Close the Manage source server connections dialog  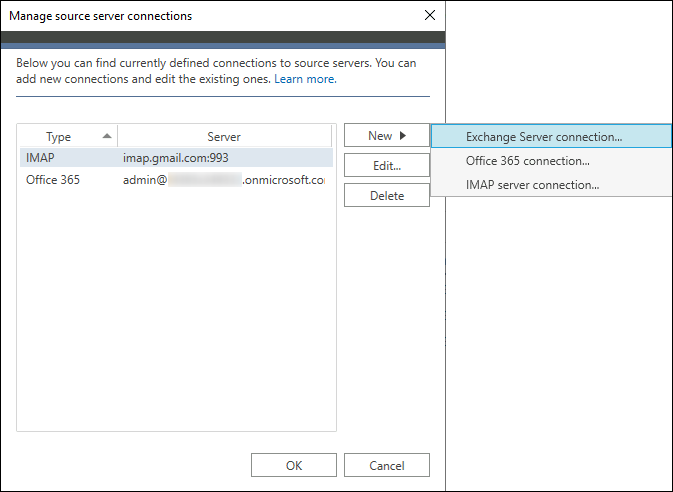pyautogui.click(x=430, y=15)
